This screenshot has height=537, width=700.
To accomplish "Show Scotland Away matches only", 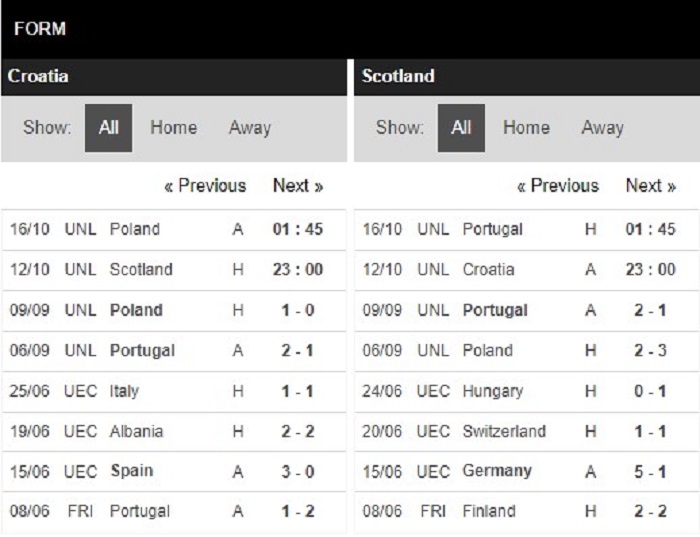I will (602, 128).
